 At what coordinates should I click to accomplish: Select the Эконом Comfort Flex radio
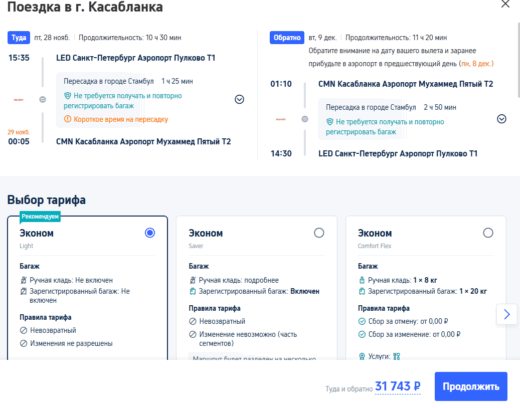[x=488, y=233]
